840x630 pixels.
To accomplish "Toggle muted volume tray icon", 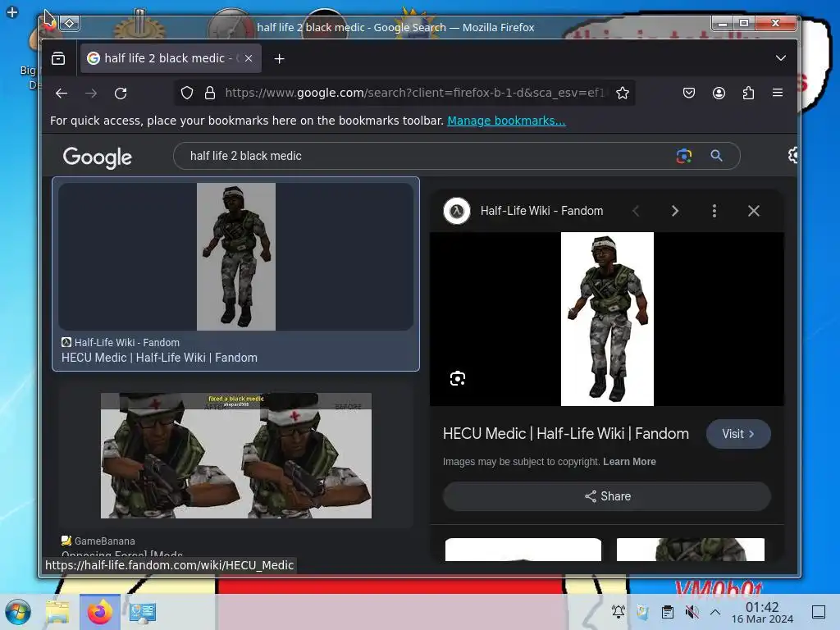I will coord(692,612).
